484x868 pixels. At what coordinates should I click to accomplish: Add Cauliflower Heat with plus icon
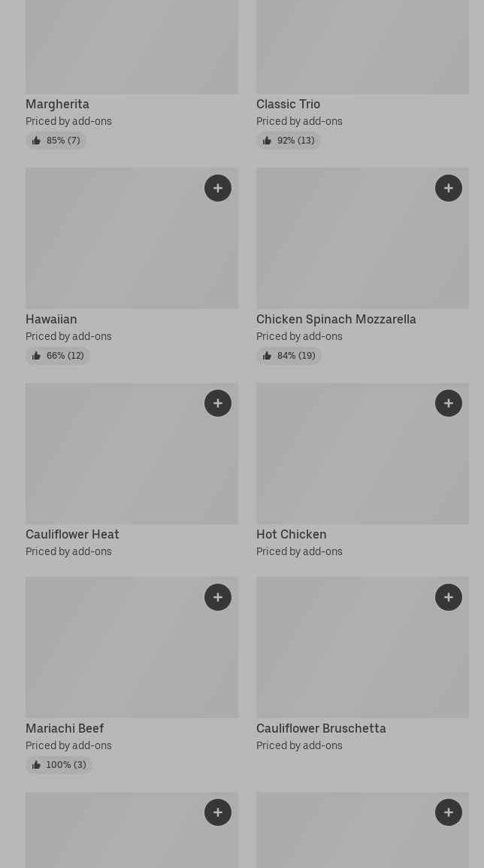click(x=218, y=403)
